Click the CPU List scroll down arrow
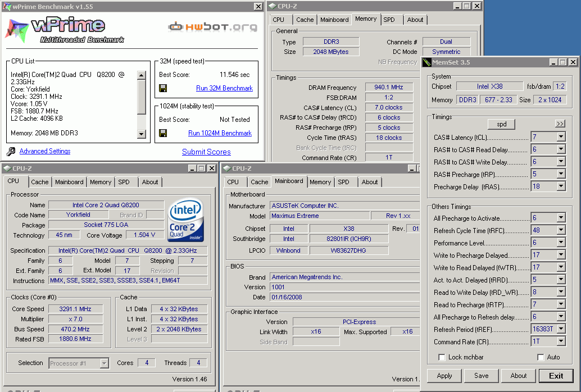Screen dimensions: 581x392 click(141, 134)
